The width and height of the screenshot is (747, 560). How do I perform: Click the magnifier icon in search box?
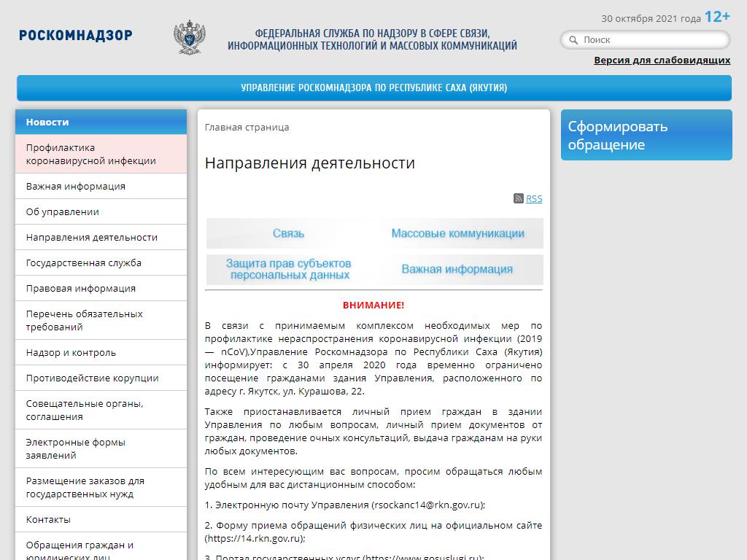click(x=573, y=40)
